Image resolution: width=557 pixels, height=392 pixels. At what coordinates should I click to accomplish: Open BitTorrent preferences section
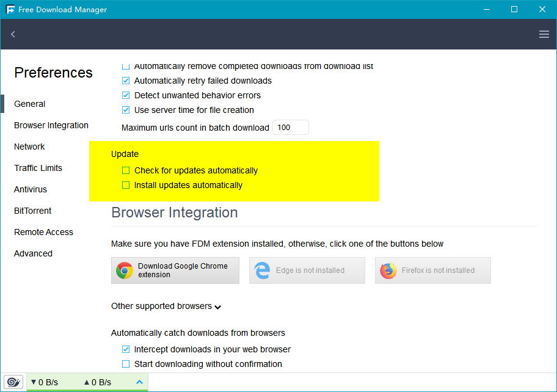coord(33,211)
